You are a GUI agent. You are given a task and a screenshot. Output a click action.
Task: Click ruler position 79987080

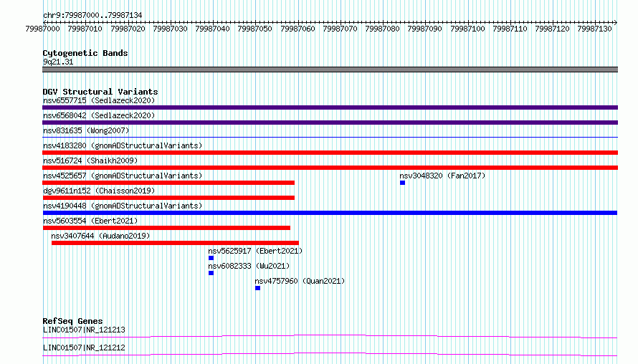point(382,29)
